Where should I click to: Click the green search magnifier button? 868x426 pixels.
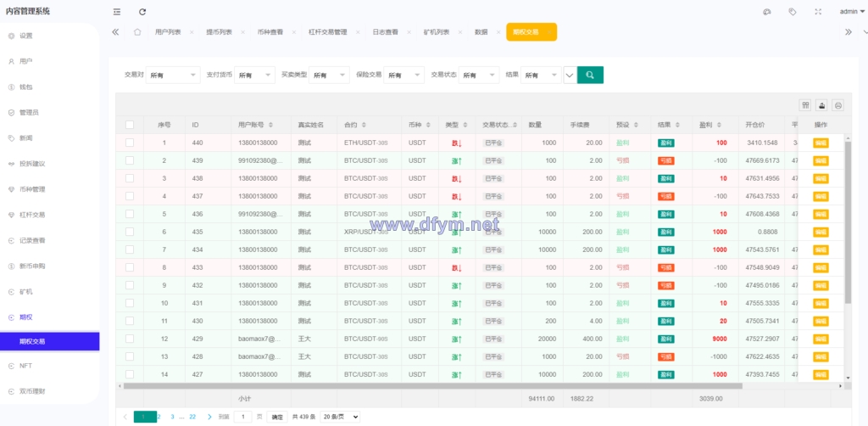pyautogui.click(x=590, y=75)
